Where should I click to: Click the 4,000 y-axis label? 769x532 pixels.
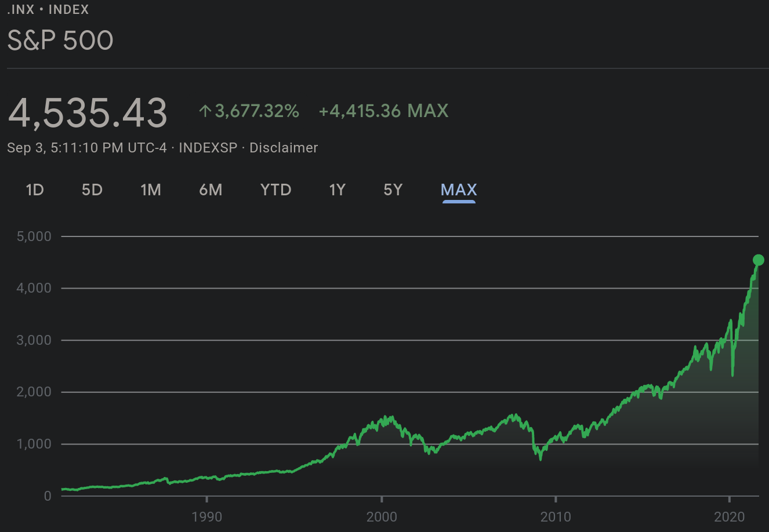(35, 288)
